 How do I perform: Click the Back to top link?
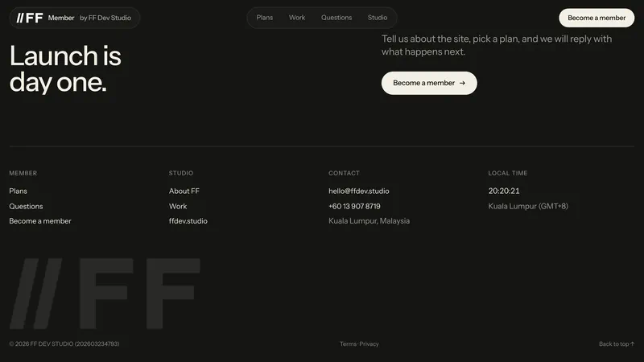click(x=617, y=344)
